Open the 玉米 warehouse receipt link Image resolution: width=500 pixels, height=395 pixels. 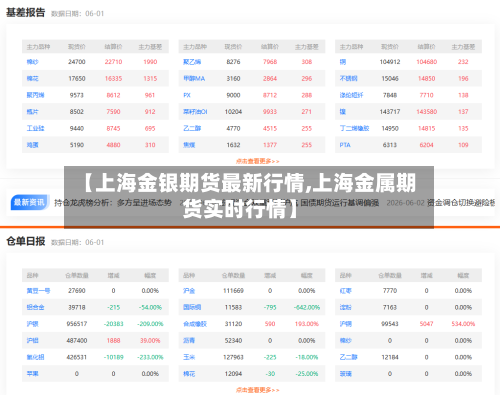coord(189,357)
